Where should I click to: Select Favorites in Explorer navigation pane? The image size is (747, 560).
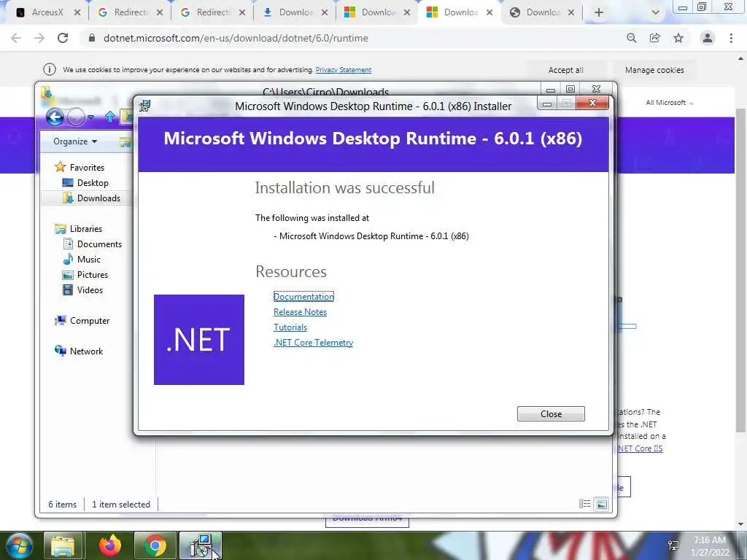point(80,167)
